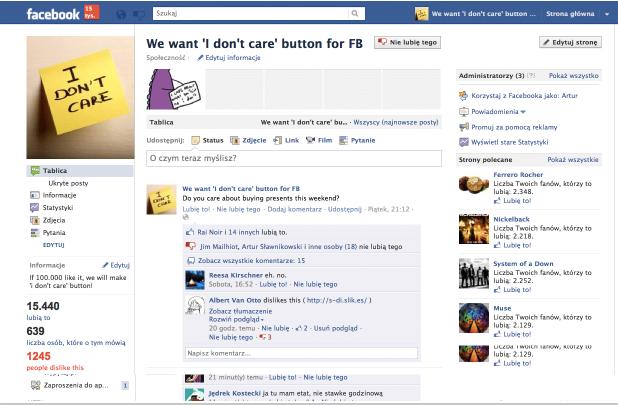
Task: Open the Ferrero Rocher page thumbnail
Action: coord(474,184)
